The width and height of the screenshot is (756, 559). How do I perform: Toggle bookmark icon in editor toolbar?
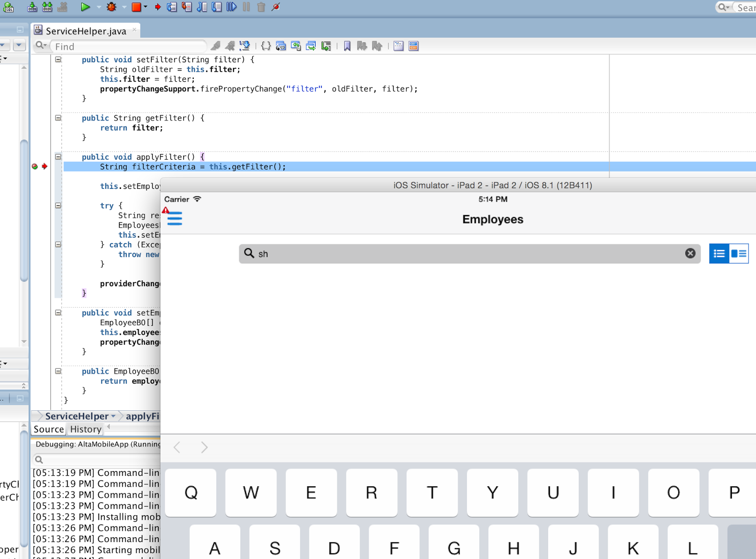point(347,46)
